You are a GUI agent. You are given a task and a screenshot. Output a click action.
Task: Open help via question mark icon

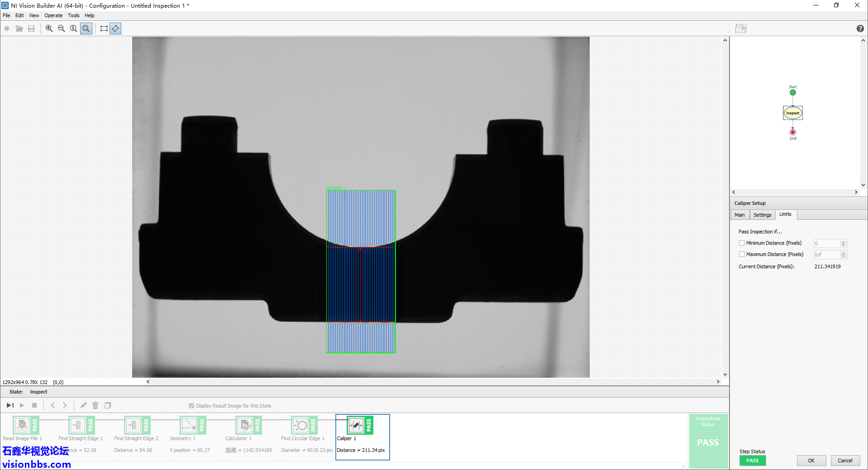pyautogui.click(x=859, y=28)
